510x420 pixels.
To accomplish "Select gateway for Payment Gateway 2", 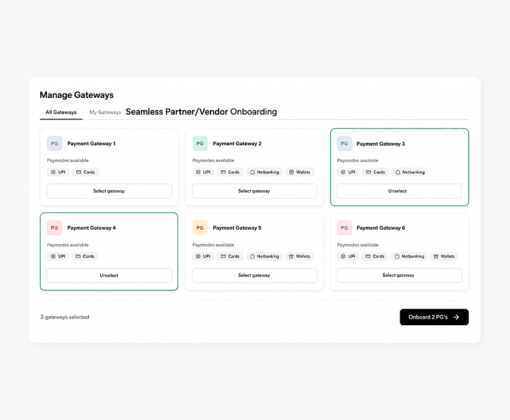I will point(254,191).
